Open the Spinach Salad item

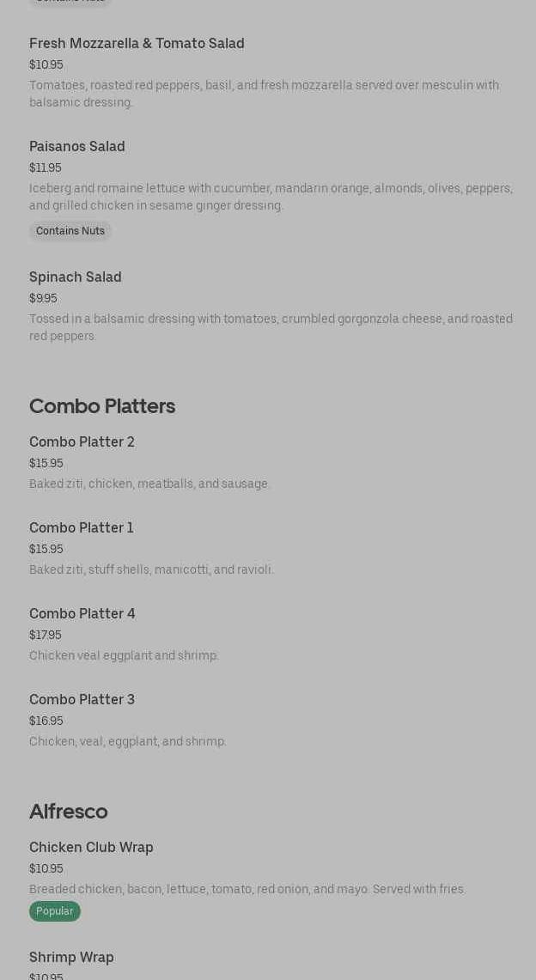(76, 277)
